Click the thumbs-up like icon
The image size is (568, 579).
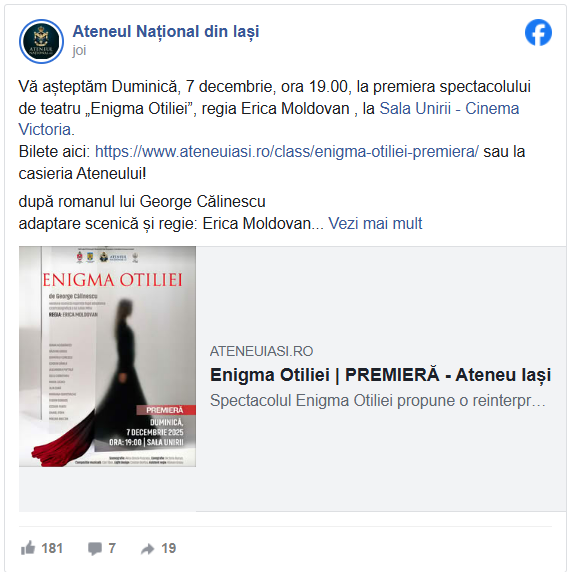tap(28, 548)
